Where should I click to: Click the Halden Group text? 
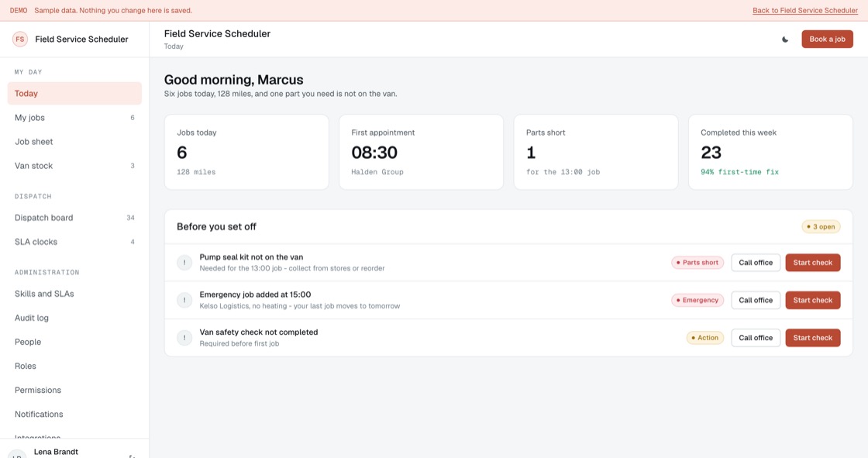click(377, 172)
